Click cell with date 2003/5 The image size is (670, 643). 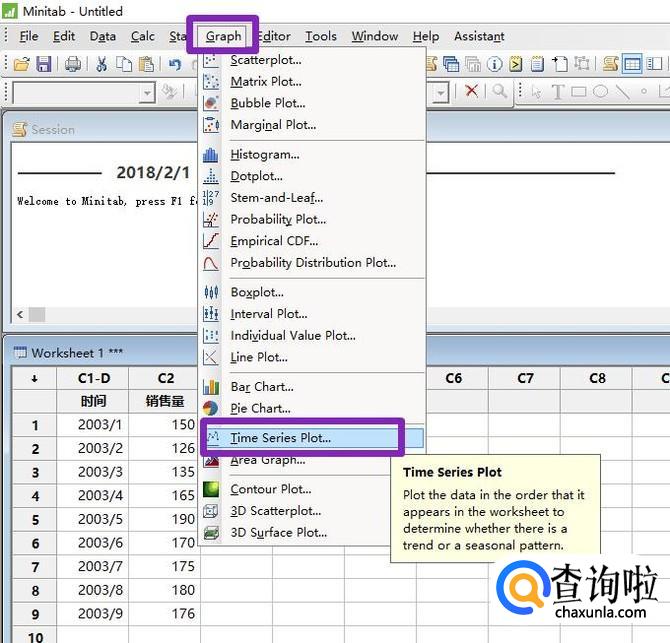tap(94, 520)
